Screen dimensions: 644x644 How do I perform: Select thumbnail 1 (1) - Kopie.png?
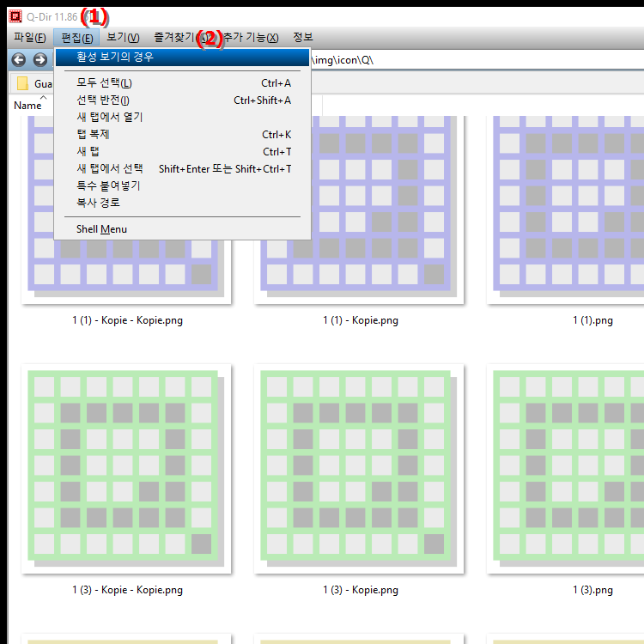coord(359,210)
